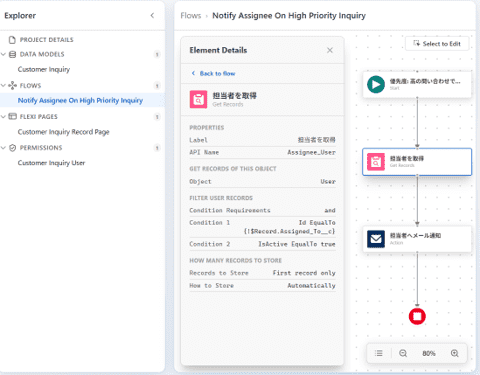This screenshot has height=375, width=480.
Task: Collapse the Explorer panel with chevron
Action: pos(152,15)
